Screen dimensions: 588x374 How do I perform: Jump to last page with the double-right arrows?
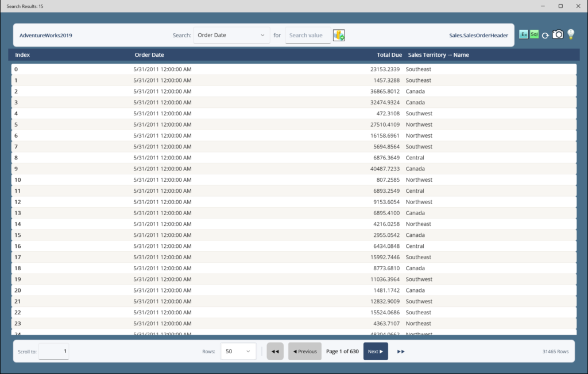click(x=401, y=351)
